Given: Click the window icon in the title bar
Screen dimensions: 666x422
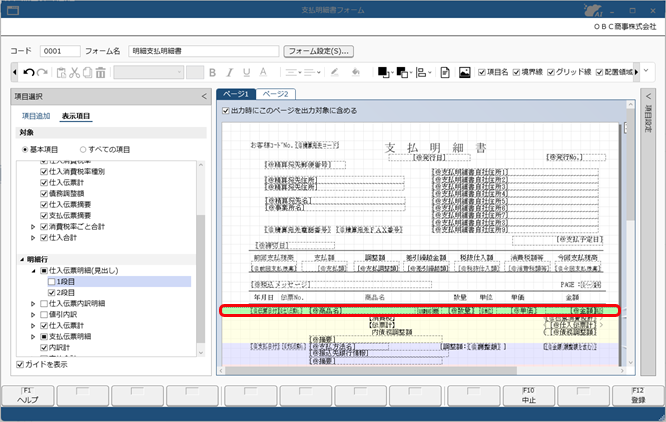Looking at the screenshot, I should coord(13,11).
